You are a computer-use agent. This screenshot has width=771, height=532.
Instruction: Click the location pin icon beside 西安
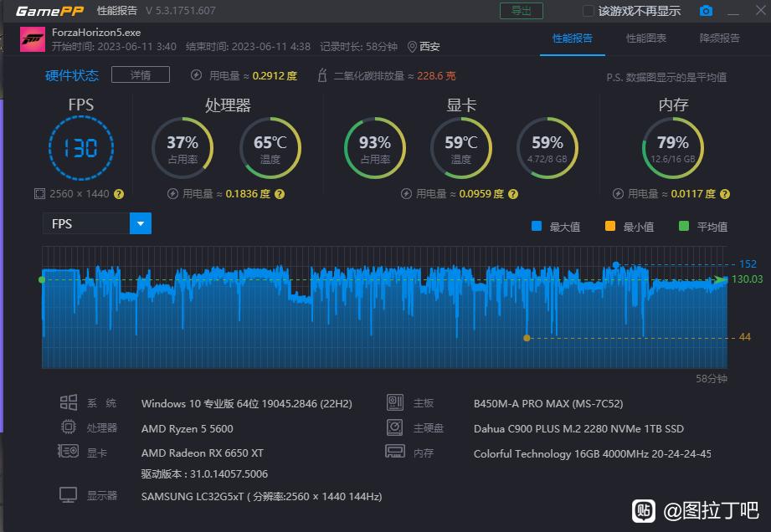coord(412,46)
